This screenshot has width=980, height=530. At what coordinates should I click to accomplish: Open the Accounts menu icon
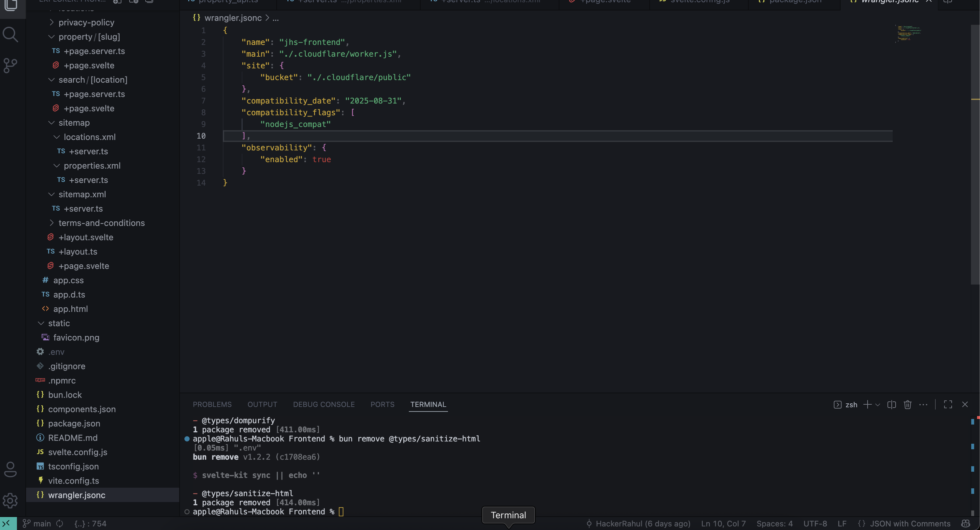point(10,469)
